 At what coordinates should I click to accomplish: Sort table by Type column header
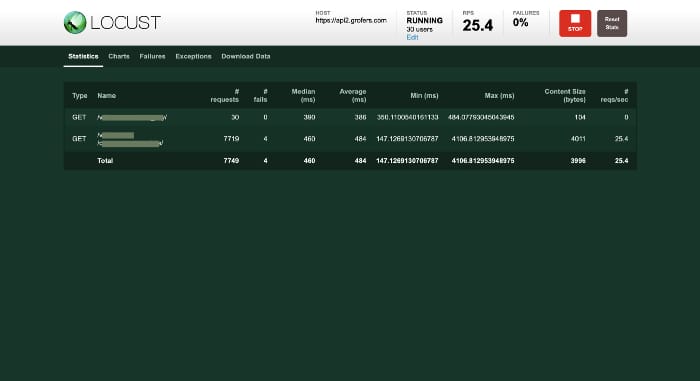[x=80, y=96]
